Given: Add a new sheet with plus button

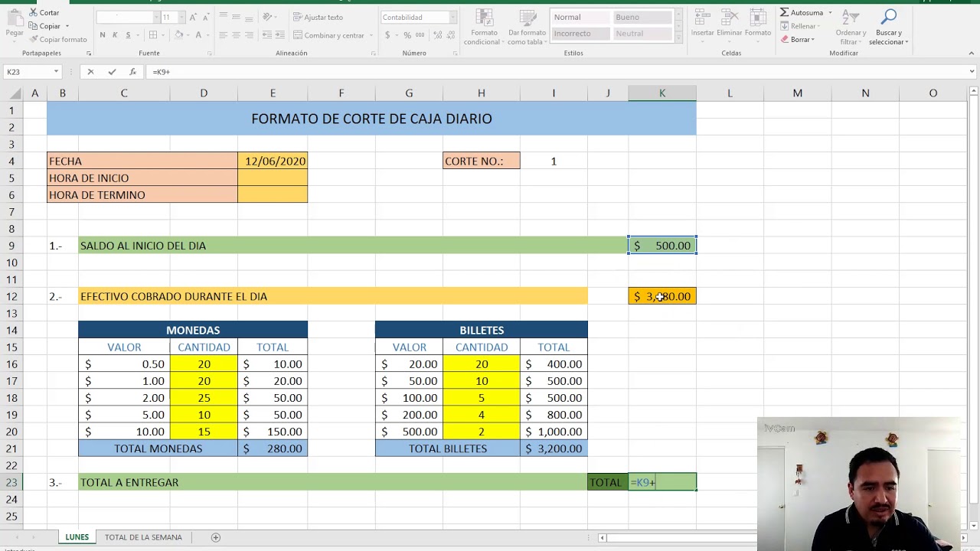Looking at the screenshot, I should [216, 537].
